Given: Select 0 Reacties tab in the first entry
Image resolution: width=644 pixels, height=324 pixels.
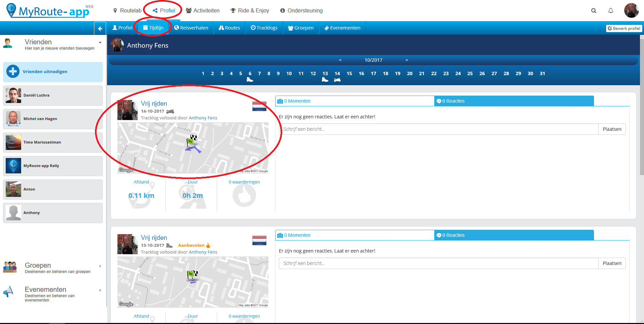Looking at the screenshot, I should 514,101.
